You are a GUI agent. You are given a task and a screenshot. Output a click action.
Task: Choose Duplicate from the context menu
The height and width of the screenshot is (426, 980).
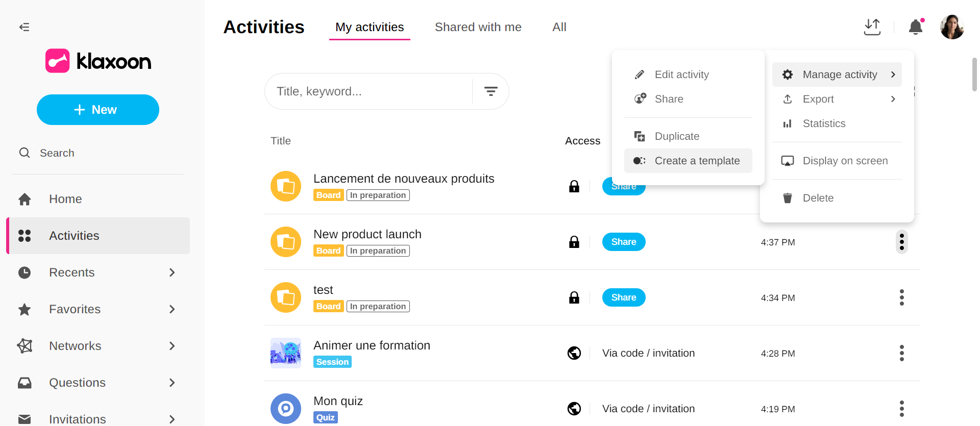(677, 136)
